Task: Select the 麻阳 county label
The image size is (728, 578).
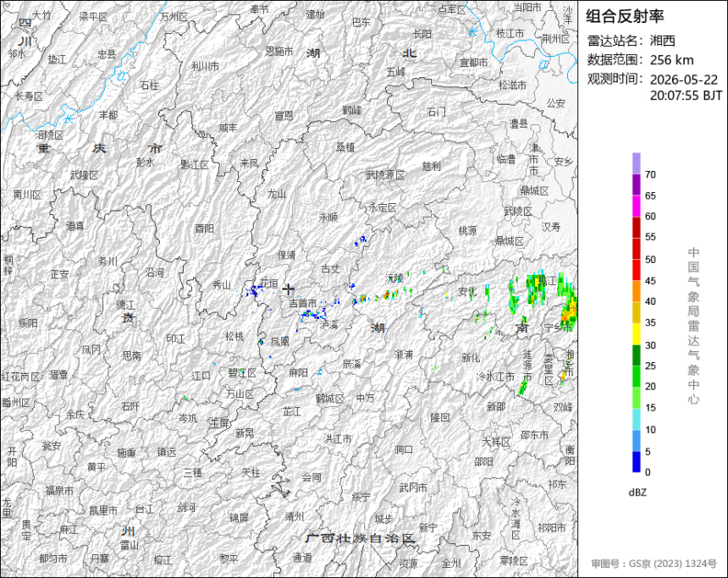Action: (298, 372)
